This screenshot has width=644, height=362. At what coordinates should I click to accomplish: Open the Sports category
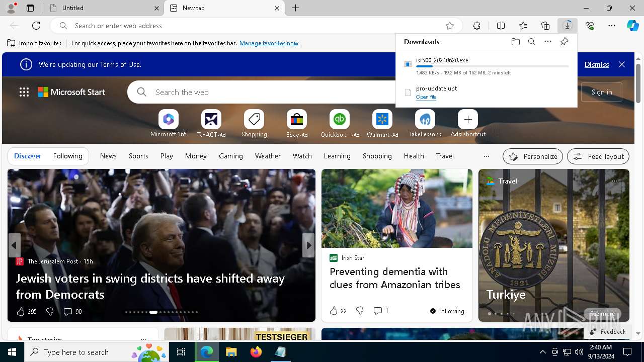[138, 156]
